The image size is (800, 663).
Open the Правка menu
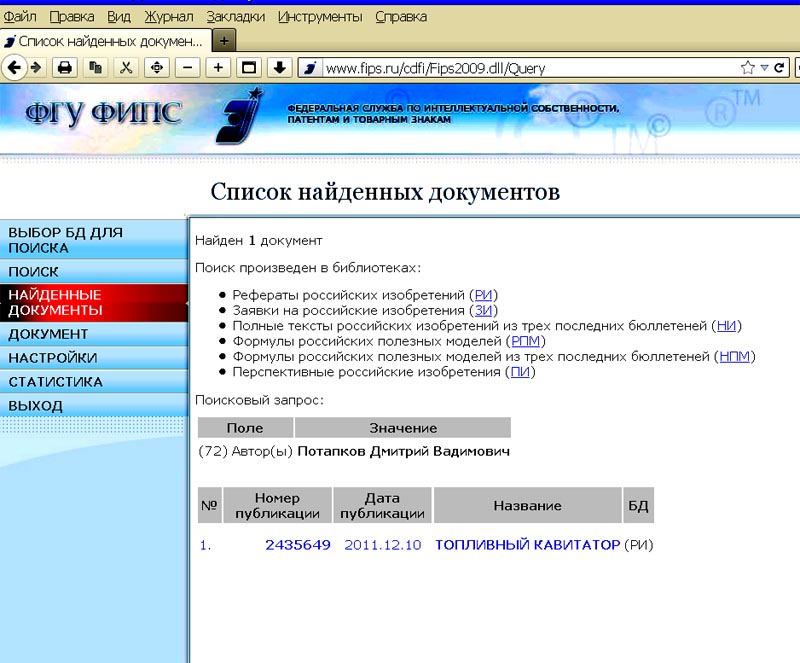pos(72,17)
